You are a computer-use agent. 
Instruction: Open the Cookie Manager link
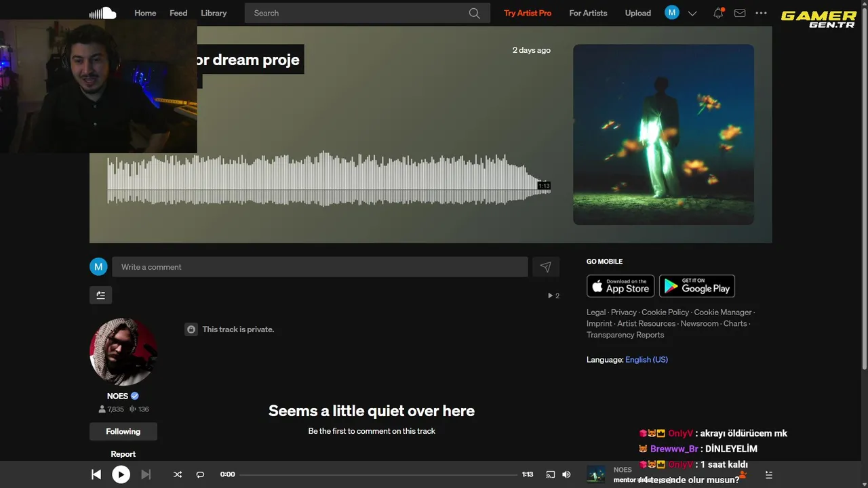723,312
